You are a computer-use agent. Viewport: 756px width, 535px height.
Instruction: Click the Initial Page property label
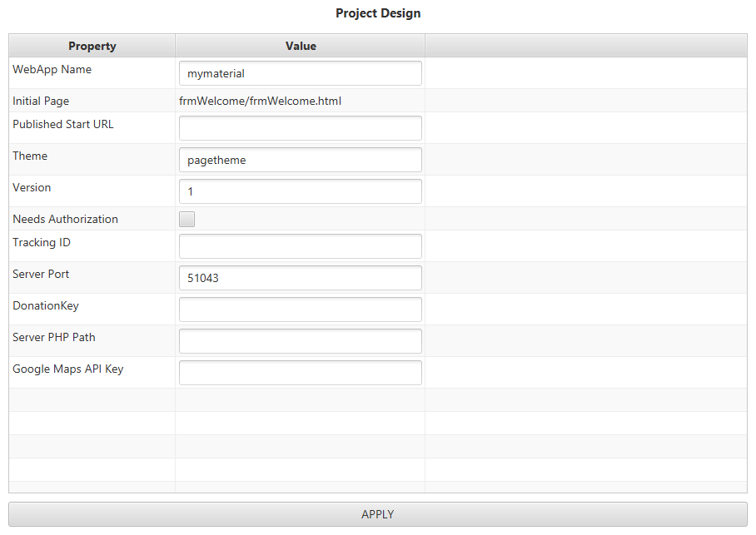tap(41, 101)
